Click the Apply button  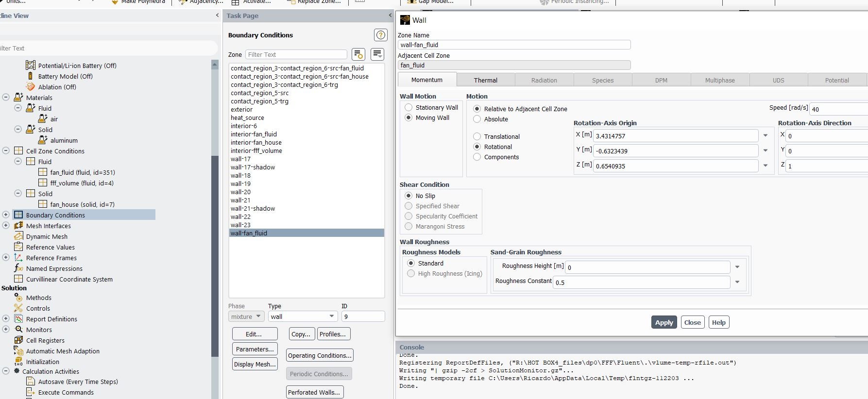click(664, 322)
